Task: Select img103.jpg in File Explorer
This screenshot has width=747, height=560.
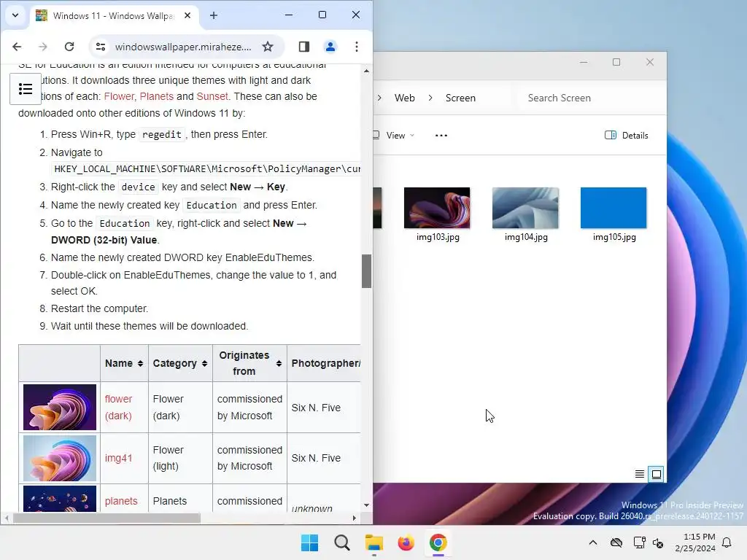Action: tap(438, 215)
